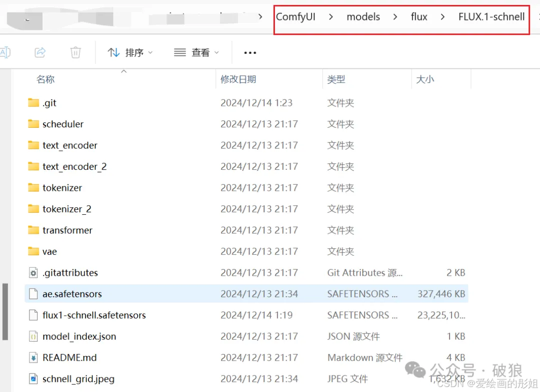Select the file name model_index.json
This screenshot has height=392, width=540.
click(x=79, y=336)
